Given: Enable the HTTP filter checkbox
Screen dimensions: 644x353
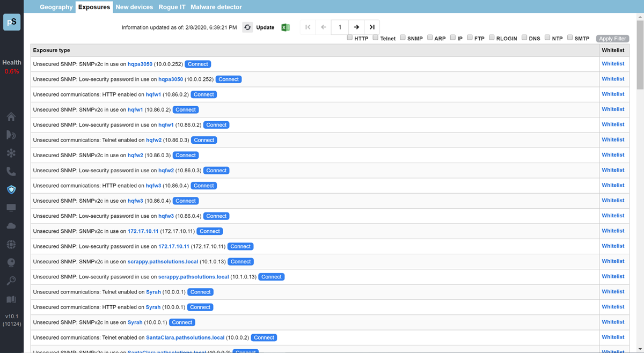Looking at the screenshot, I should point(350,38).
